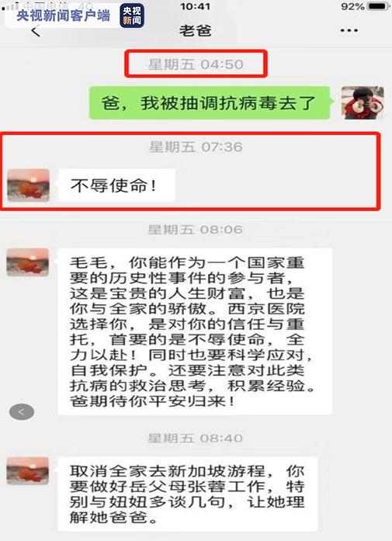392x541 pixels.
Task: Tap the battery indicator in status bar
Action: pos(378,6)
